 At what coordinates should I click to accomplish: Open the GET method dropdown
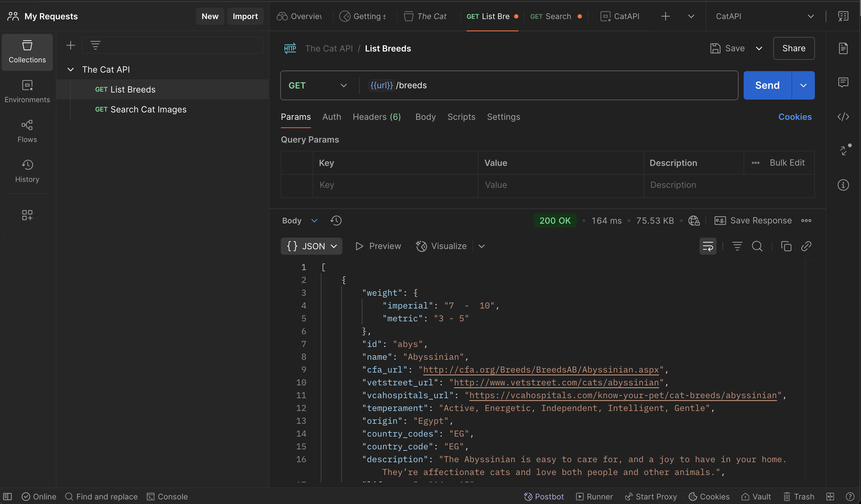(x=318, y=85)
